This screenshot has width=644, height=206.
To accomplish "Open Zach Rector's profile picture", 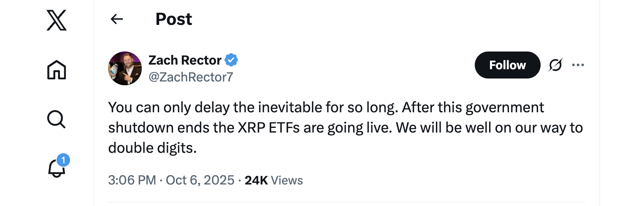I will [125, 68].
